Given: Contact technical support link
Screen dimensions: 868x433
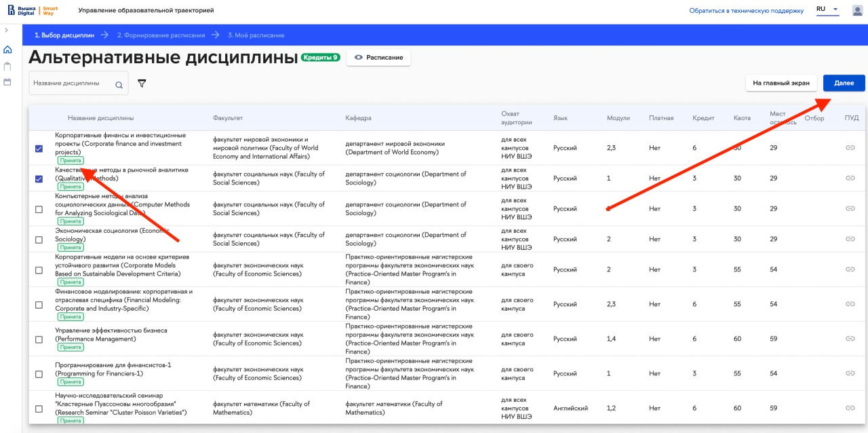Looking at the screenshot, I should pyautogui.click(x=746, y=11).
